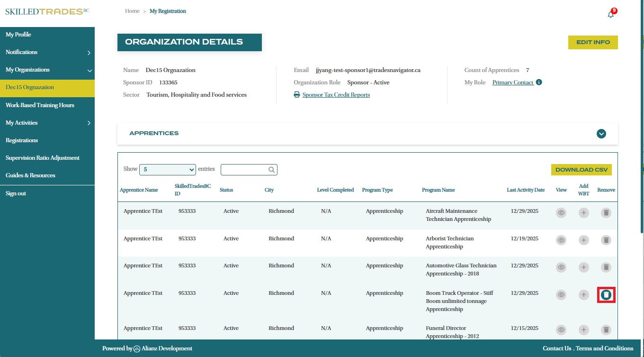View the Arborist Technician apprentice details

561,240
